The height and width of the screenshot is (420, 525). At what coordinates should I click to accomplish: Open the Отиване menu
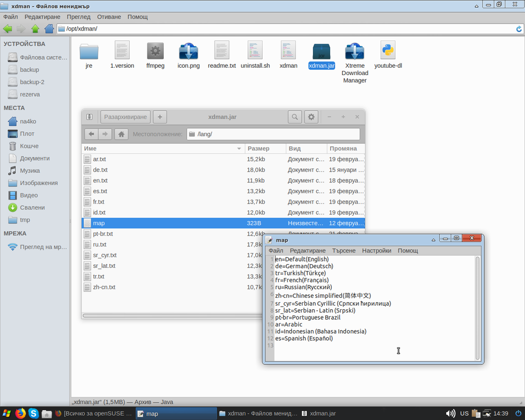(109, 17)
